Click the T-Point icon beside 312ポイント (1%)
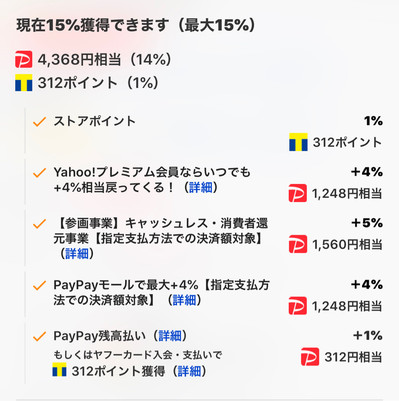This screenshot has width=399, height=401. 24,83
